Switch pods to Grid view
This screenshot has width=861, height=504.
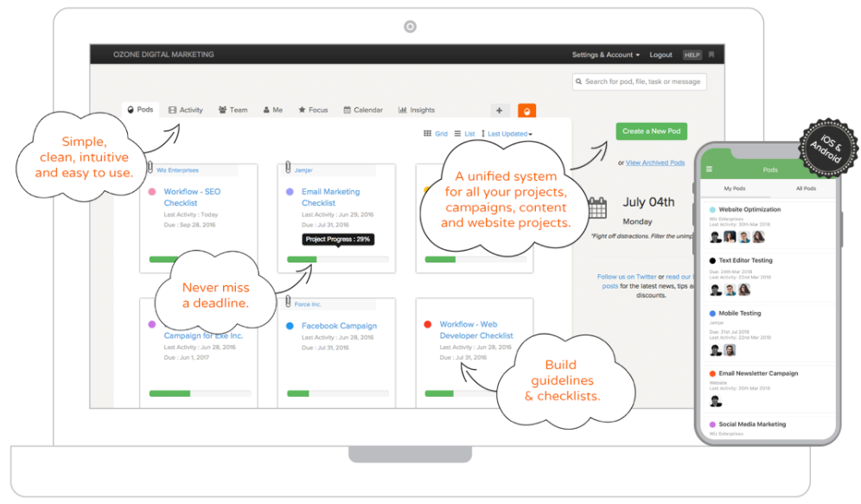coord(436,133)
